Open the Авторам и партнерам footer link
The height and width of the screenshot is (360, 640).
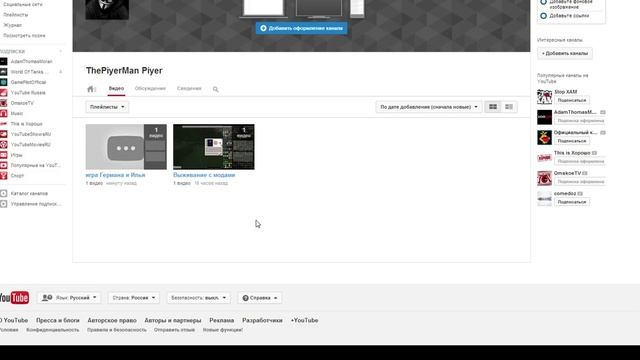[173, 320]
